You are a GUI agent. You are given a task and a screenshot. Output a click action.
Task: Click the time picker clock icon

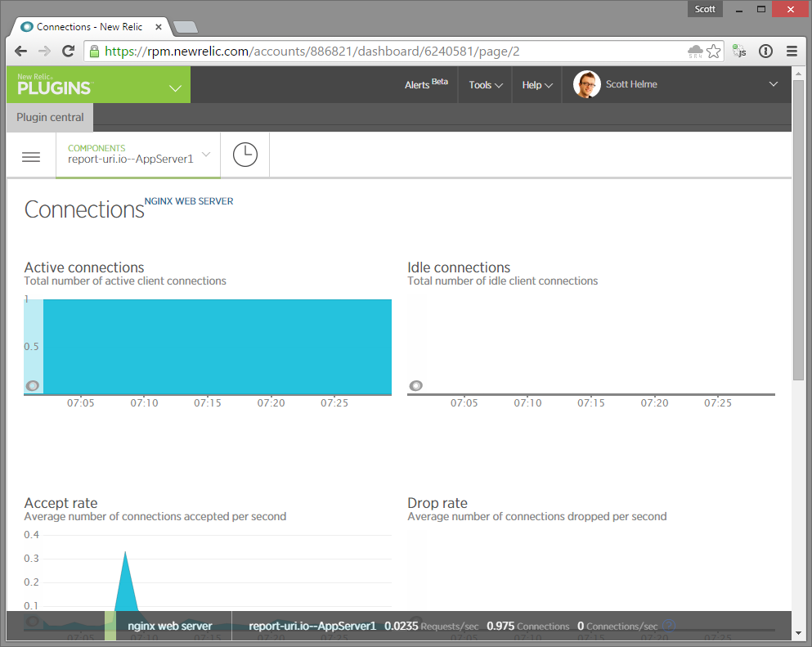point(244,155)
